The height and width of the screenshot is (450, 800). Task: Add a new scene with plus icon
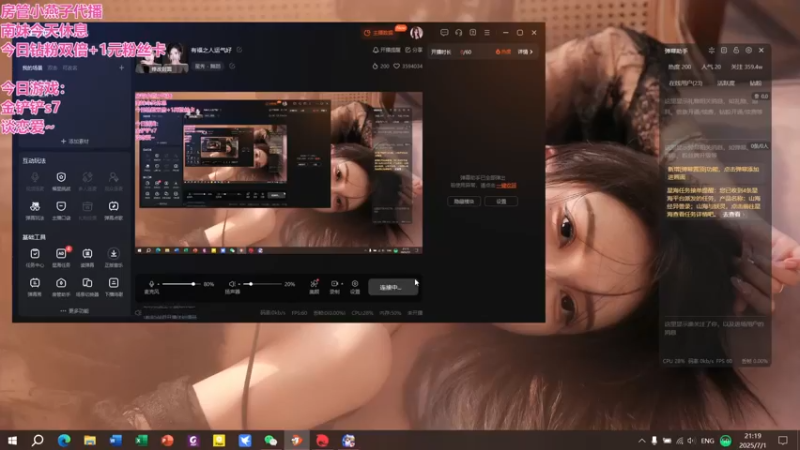click(121, 68)
